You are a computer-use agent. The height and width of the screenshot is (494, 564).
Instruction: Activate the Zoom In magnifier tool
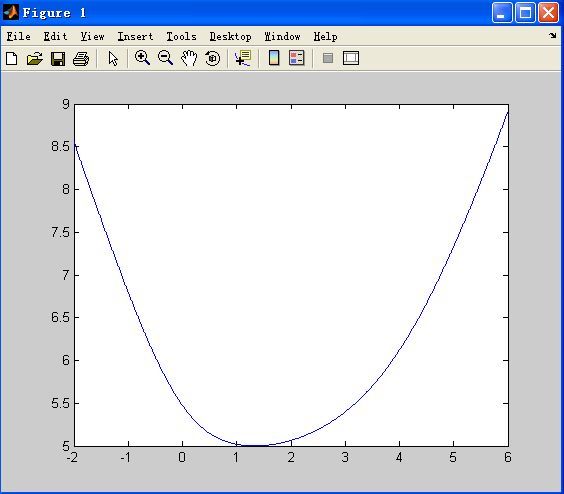pos(142,58)
